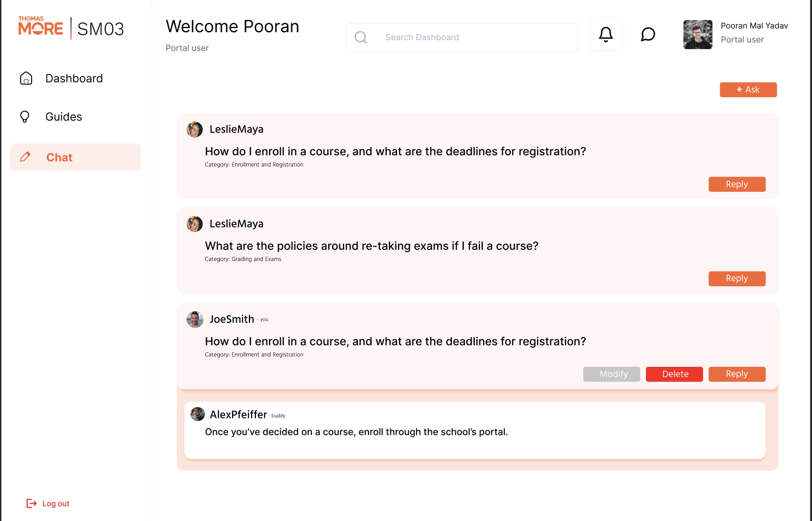Reply to the course enrollment question
Image resolution: width=812 pixels, height=521 pixels.
(737, 184)
